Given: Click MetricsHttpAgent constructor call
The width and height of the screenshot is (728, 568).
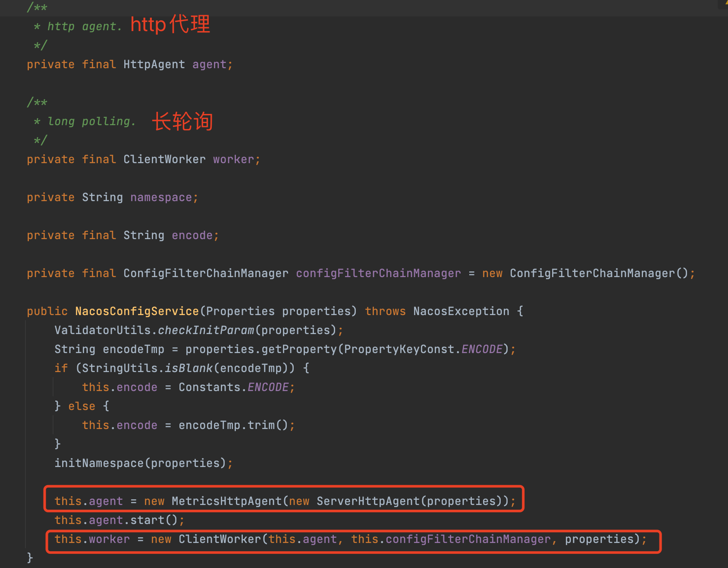Looking at the screenshot, I should point(226,501).
